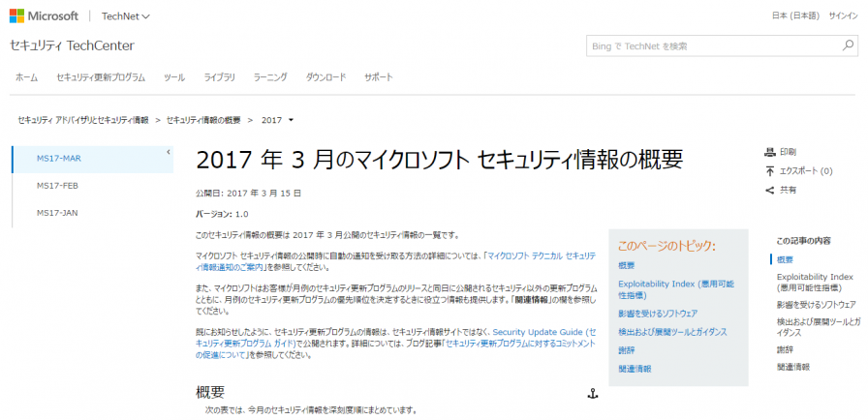
Task: Jump to 概要 in page topics box
Action: [627, 266]
